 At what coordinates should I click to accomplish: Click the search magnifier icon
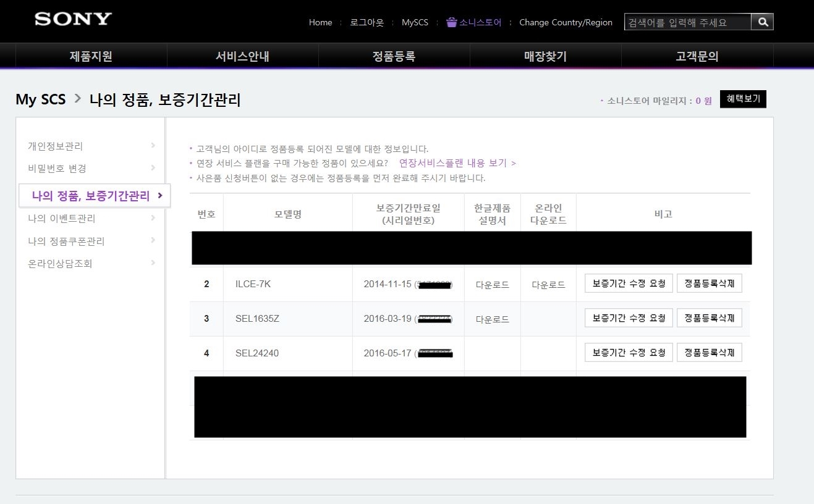[762, 22]
